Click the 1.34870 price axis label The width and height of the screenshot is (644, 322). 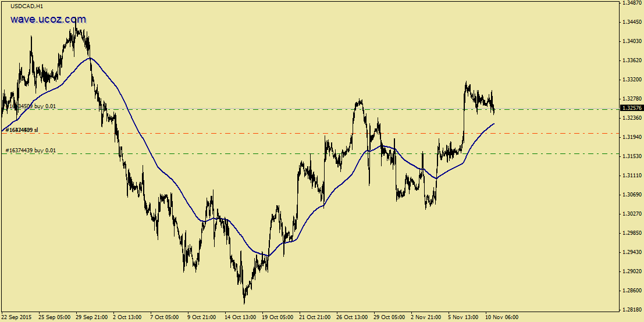coord(632,2)
